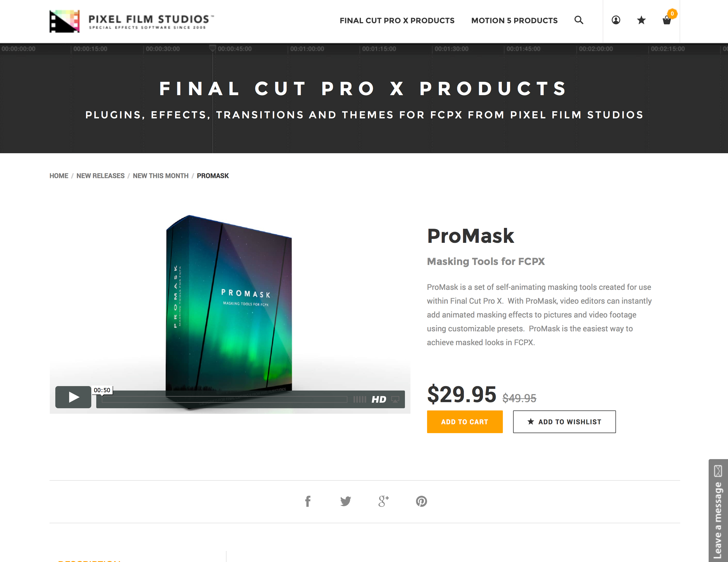Play the ProMask demo video
The height and width of the screenshot is (562, 728).
[73, 397]
